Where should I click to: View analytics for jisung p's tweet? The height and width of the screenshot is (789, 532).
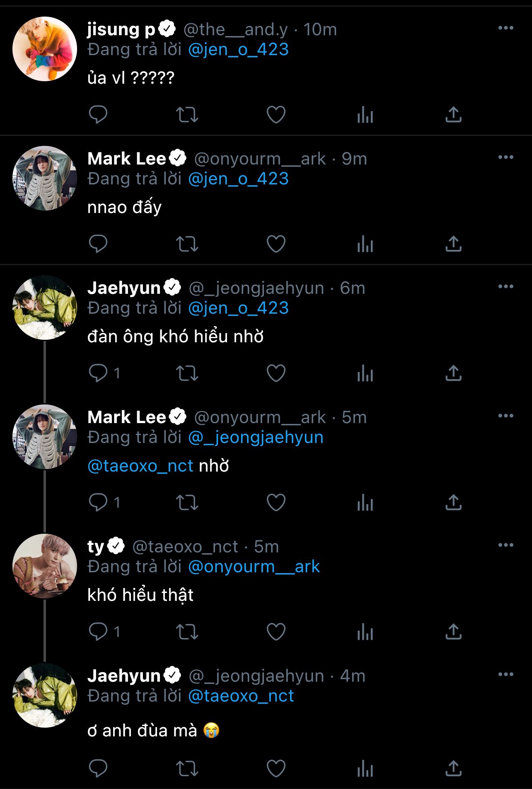(x=365, y=115)
